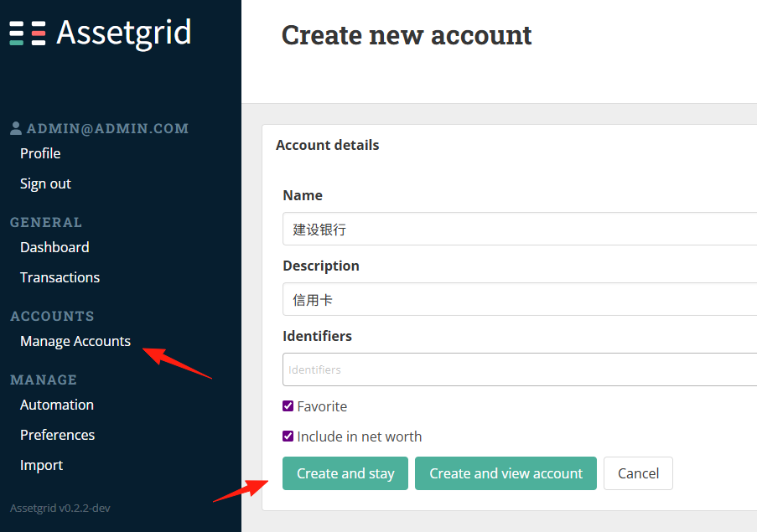The width and height of the screenshot is (757, 532).
Task: Uncheck the Favorite checkbox
Action: pos(288,406)
